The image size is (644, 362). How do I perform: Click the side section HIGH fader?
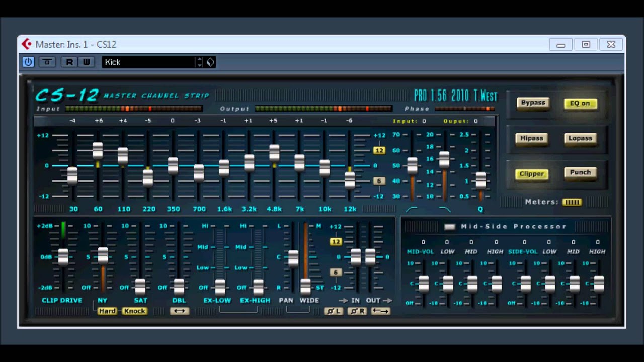(x=599, y=284)
